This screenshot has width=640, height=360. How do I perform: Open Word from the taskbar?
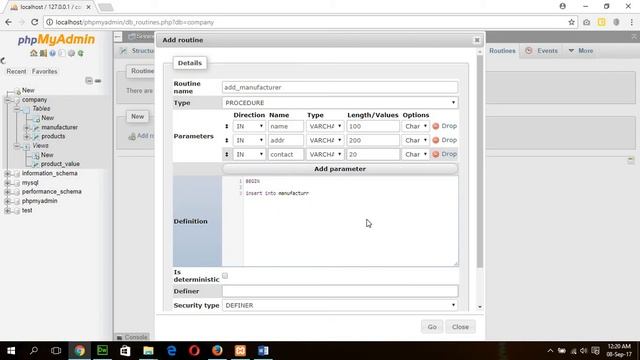click(263, 351)
